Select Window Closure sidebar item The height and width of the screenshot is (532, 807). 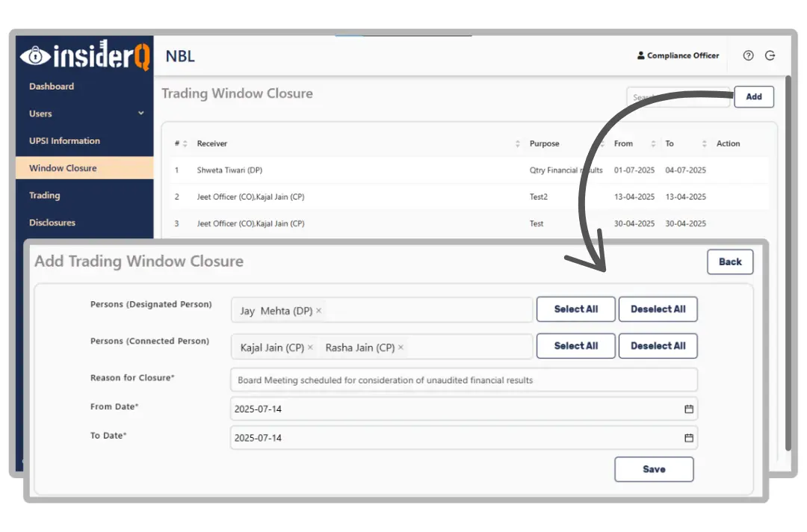click(x=84, y=168)
